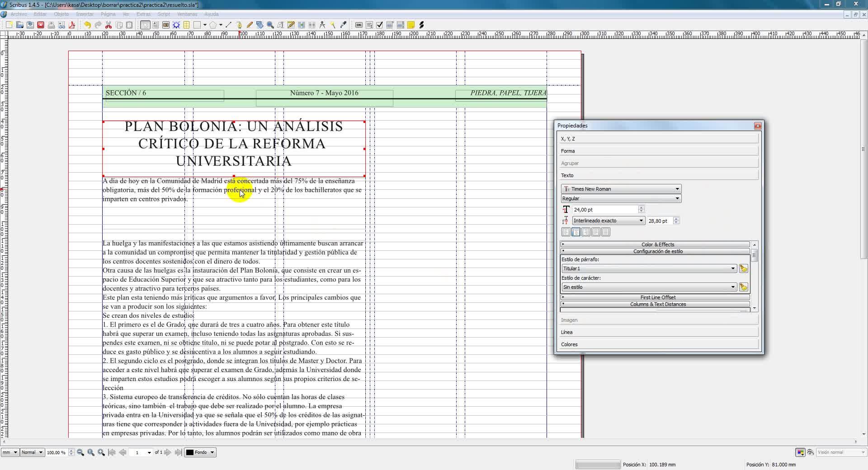868x470 pixels.
Task: Open the X, Y, Z properties section
Action: (x=658, y=139)
